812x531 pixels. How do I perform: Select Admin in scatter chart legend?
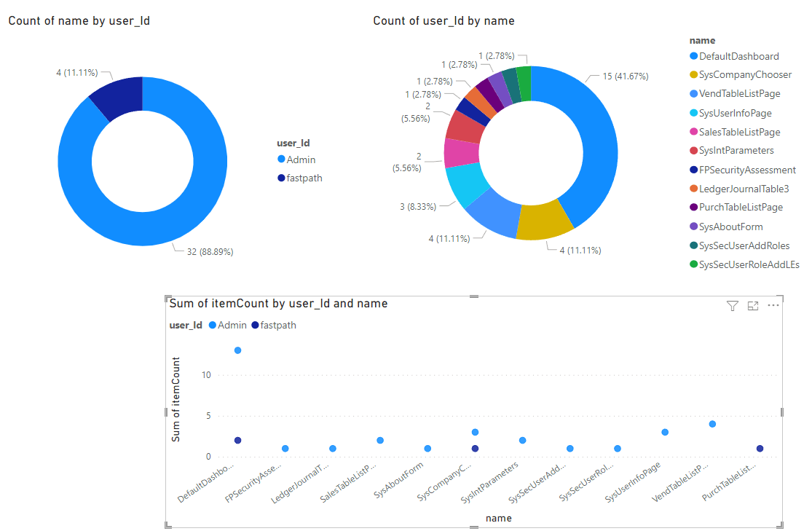click(x=227, y=325)
